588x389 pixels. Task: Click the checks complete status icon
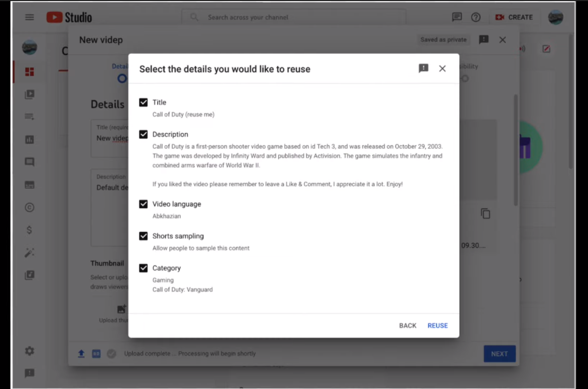111,353
